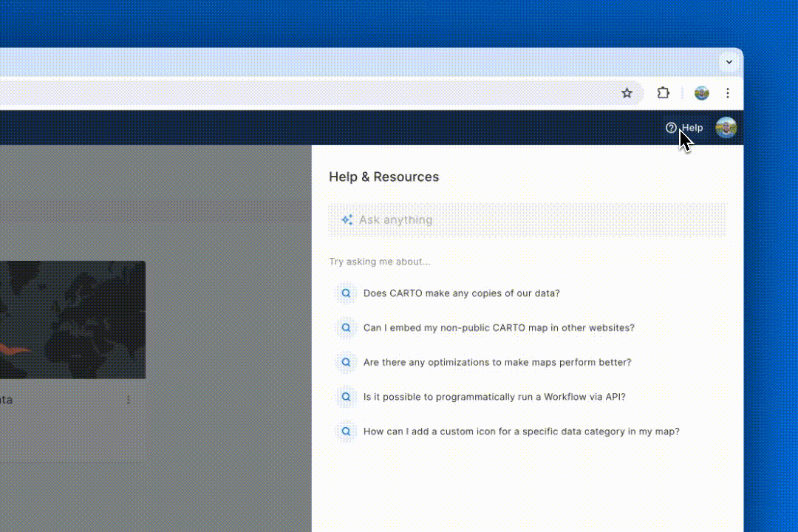This screenshot has width=798, height=532.
Task: Click search icon beside custom icon question
Action: (345, 432)
